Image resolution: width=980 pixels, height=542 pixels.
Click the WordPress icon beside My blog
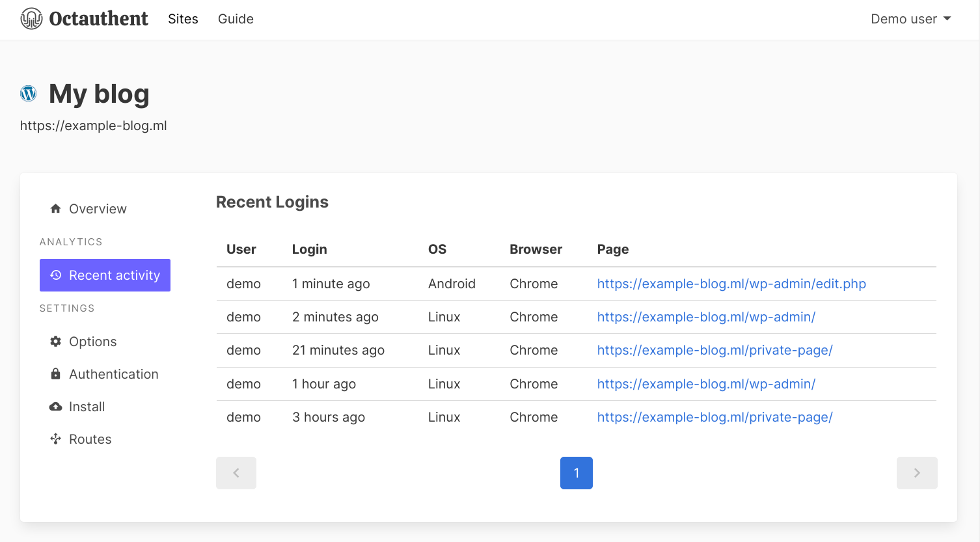(x=29, y=94)
